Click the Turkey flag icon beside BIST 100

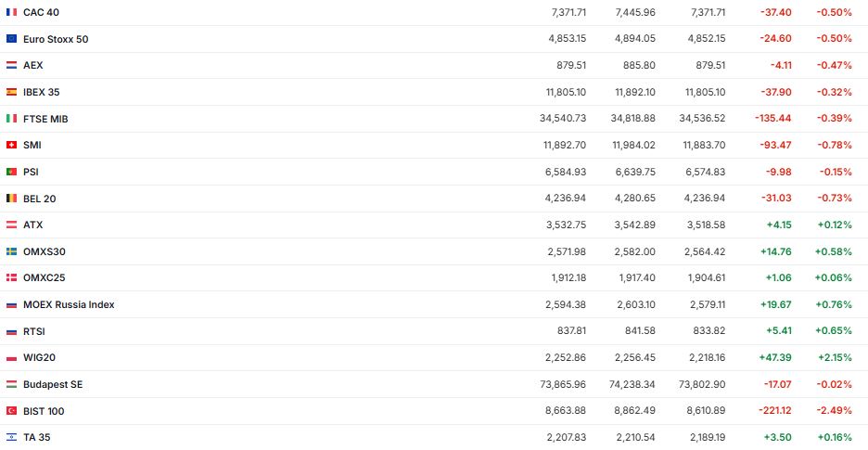point(11,411)
